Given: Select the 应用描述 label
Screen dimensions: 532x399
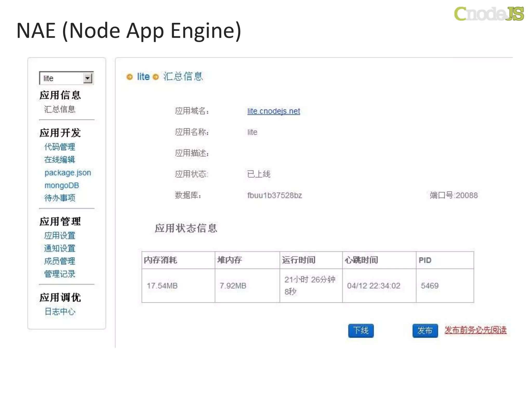Looking at the screenshot, I should [x=192, y=153].
